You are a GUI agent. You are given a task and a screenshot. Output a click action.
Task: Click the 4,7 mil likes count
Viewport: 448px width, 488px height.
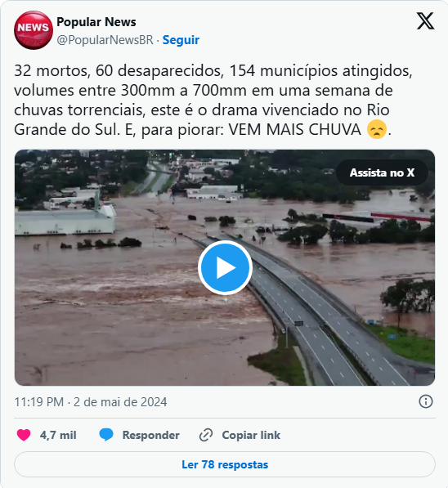pyautogui.click(x=58, y=435)
